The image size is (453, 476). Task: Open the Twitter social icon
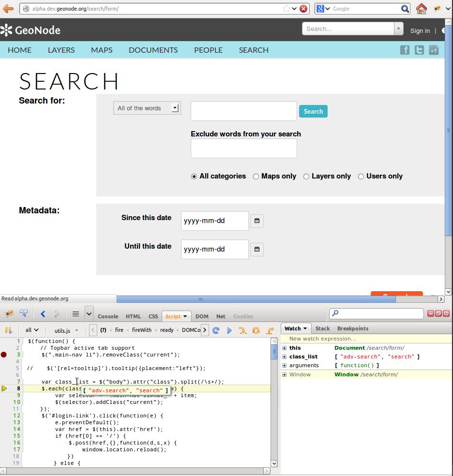point(419,50)
